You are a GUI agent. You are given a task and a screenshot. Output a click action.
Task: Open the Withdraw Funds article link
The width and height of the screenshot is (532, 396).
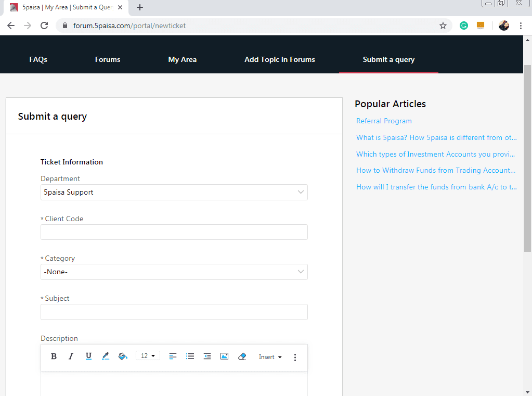click(436, 171)
